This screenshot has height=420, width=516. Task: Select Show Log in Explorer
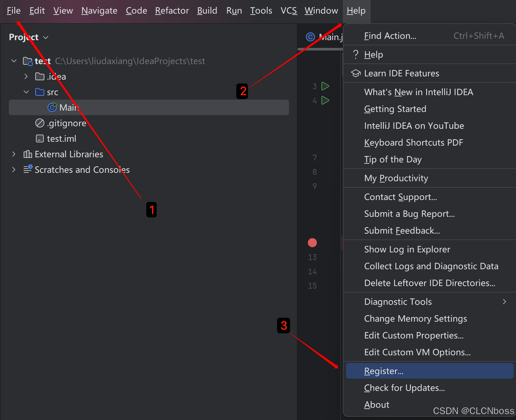click(x=430, y=249)
